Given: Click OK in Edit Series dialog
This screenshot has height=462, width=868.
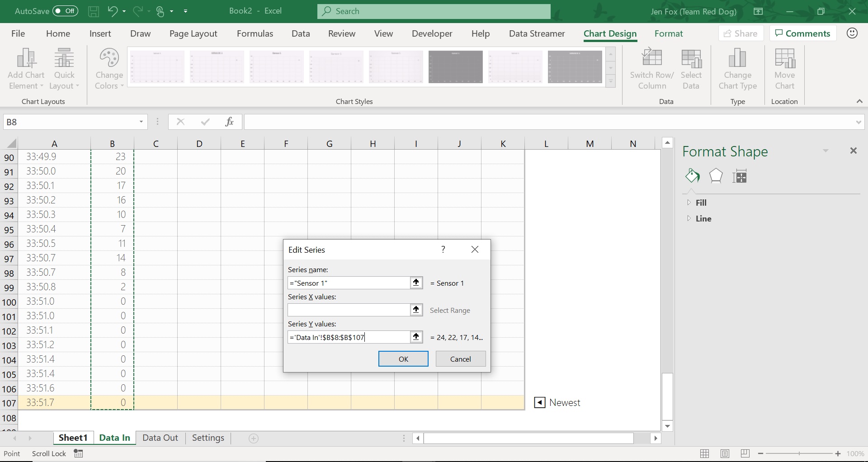Looking at the screenshot, I should click(x=403, y=359).
